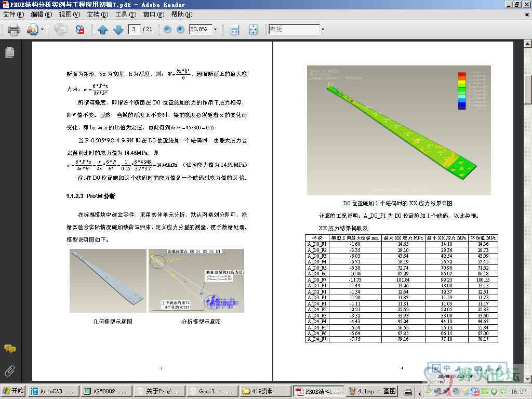
Task: Open the Attachments paperclip icon in the sidebar
Action: pyautogui.click(x=10, y=371)
